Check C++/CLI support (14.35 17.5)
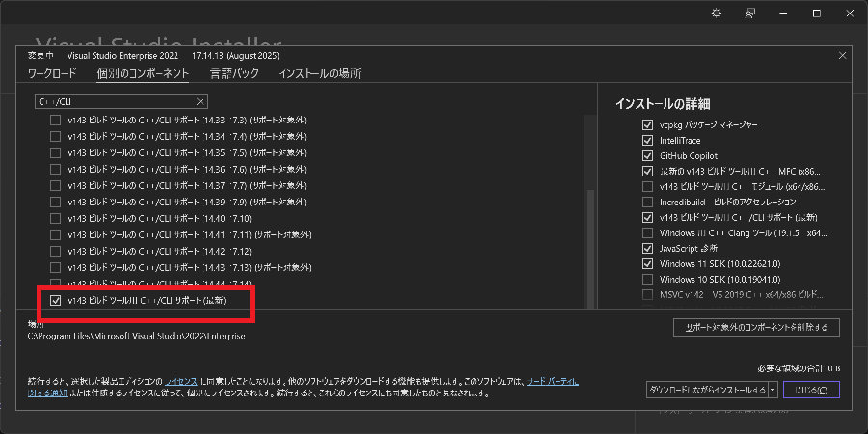The height and width of the screenshot is (434, 868). (x=55, y=152)
